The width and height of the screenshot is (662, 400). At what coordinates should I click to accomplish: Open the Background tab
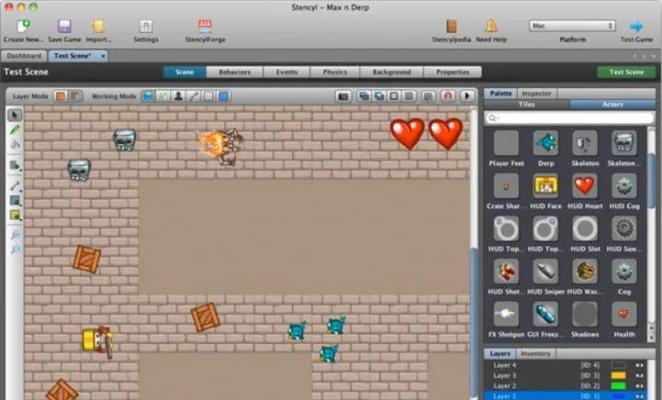(x=391, y=72)
